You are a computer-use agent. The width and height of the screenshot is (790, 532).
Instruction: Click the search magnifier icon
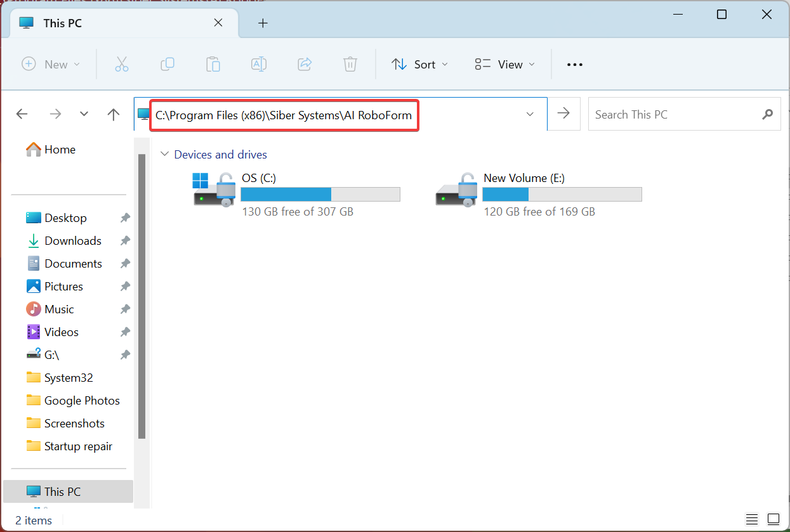(768, 115)
